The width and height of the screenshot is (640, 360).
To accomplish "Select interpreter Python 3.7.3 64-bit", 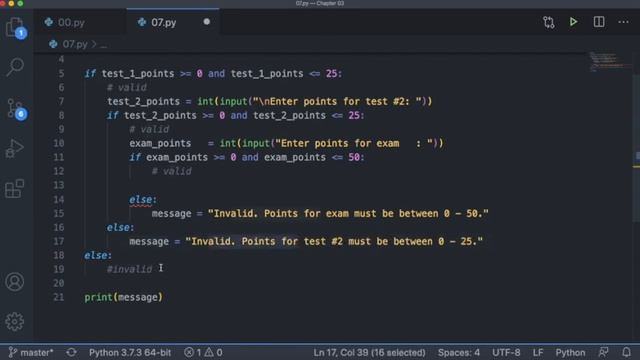I will point(130,352).
